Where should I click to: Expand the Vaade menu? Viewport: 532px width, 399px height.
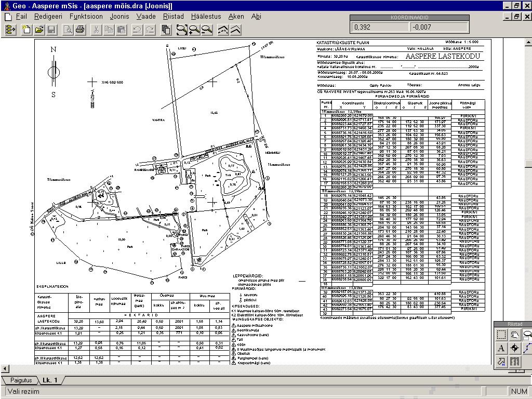coord(146,16)
